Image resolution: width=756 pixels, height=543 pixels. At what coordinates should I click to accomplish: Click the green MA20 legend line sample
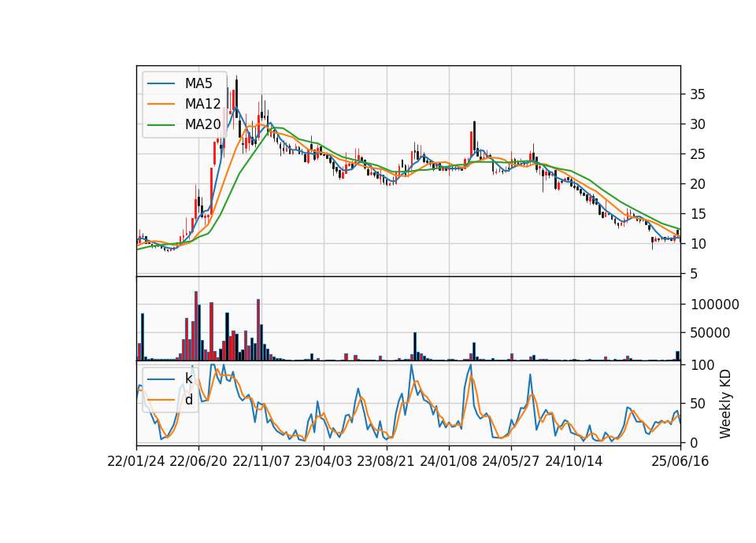[161, 124]
